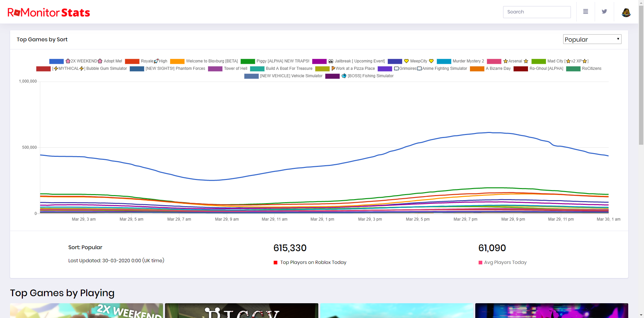644x318 pixels.
Task: Toggle the Murder Mystery 2 legend swatch
Action: [x=444, y=61]
